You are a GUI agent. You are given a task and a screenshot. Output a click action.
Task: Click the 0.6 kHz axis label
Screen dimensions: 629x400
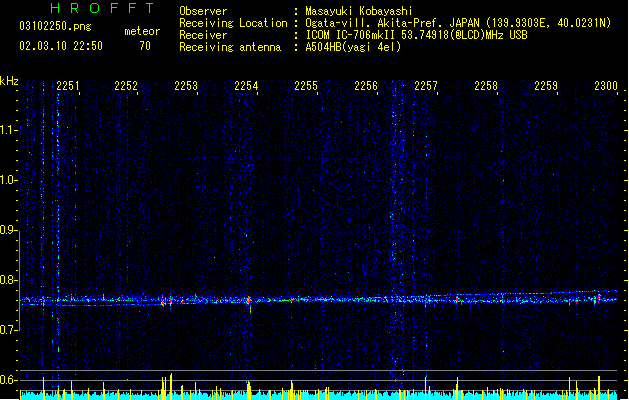pos(8,380)
